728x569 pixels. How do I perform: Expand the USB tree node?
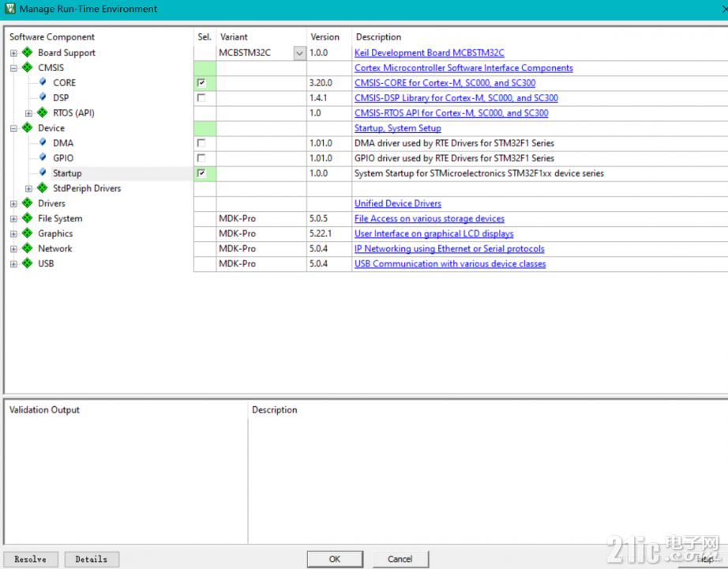[x=13, y=264]
